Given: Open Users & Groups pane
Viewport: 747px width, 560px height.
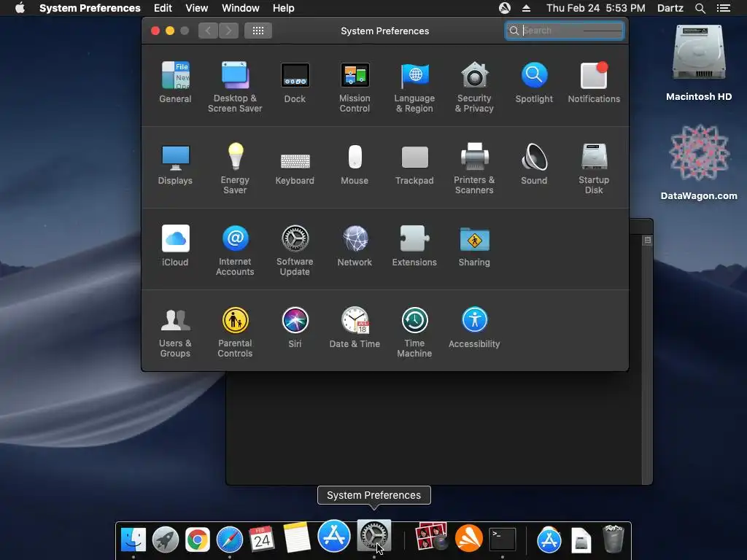Looking at the screenshot, I should tap(175, 332).
